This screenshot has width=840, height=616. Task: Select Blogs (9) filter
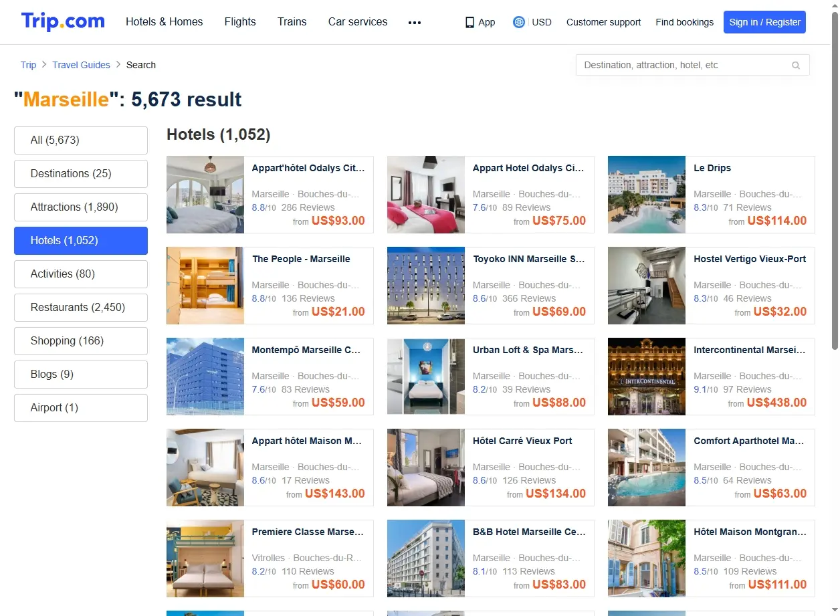tap(81, 375)
